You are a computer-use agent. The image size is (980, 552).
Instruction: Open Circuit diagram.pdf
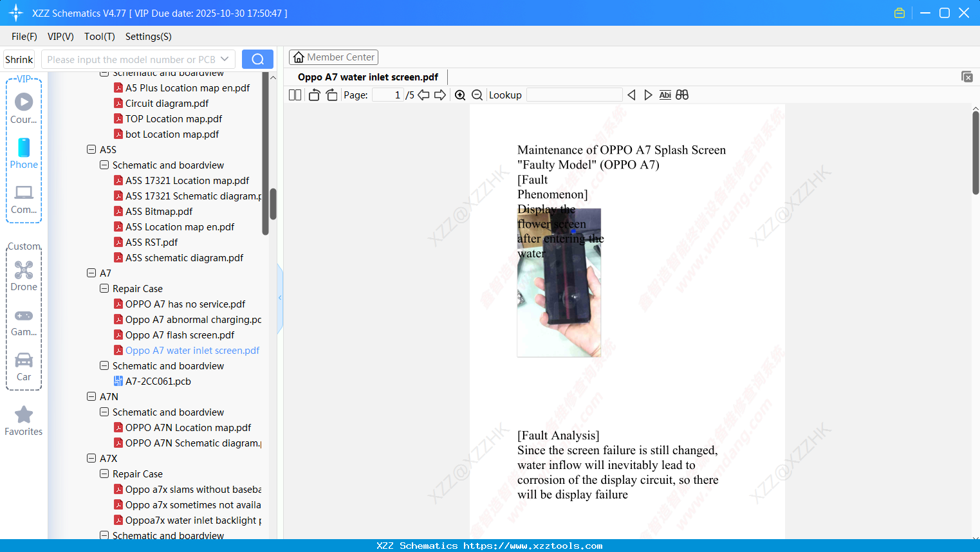tap(162, 104)
